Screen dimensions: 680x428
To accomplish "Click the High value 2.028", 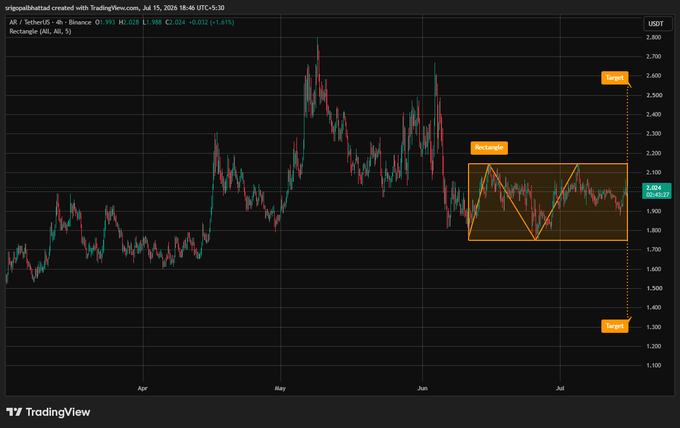I will [x=131, y=22].
